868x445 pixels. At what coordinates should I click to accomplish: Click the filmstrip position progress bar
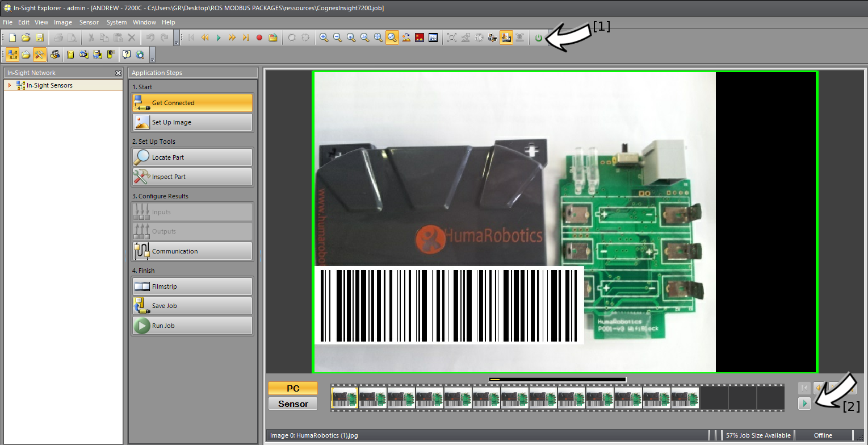coord(557,379)
